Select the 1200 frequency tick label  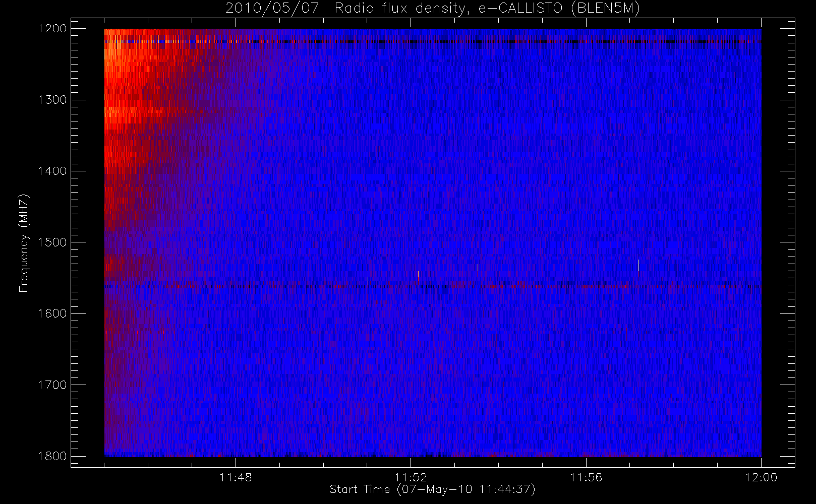52,29
